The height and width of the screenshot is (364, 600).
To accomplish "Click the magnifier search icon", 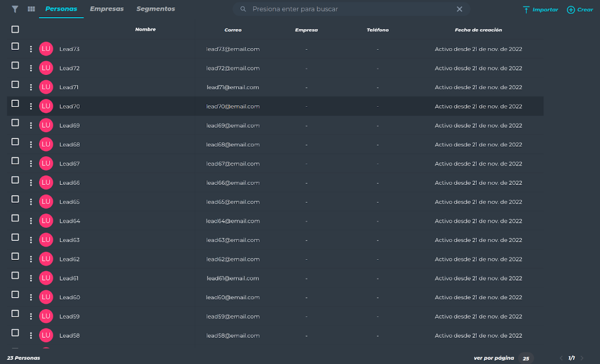I will tap(243, 9).
